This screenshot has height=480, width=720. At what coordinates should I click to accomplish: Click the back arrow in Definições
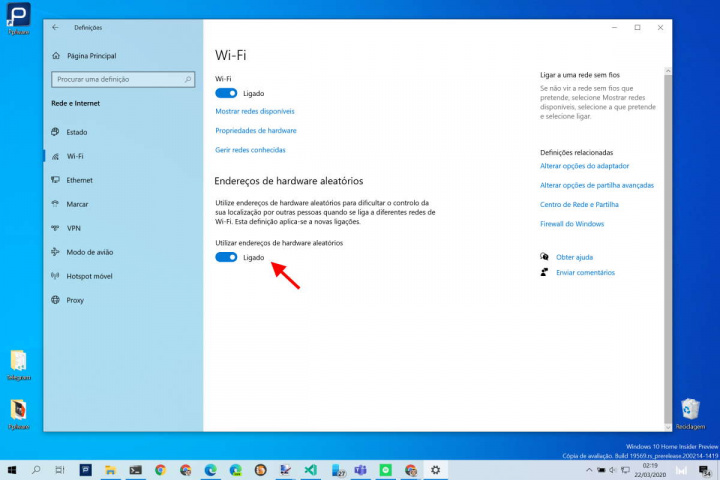55,27
